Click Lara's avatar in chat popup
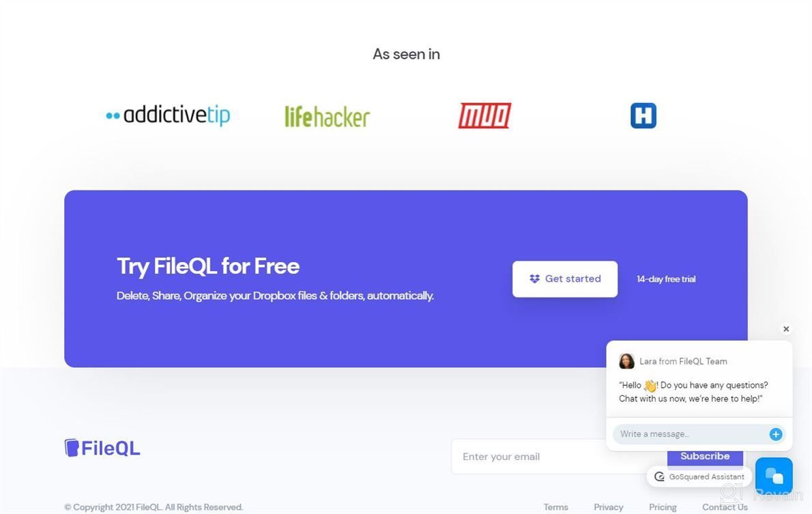812x514 pixels. point(626,361)
